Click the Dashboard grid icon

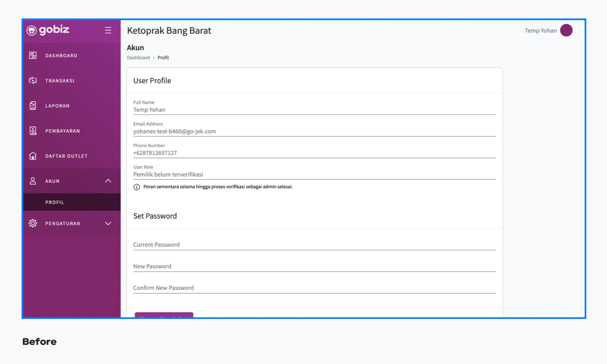(x=33, y=55)
